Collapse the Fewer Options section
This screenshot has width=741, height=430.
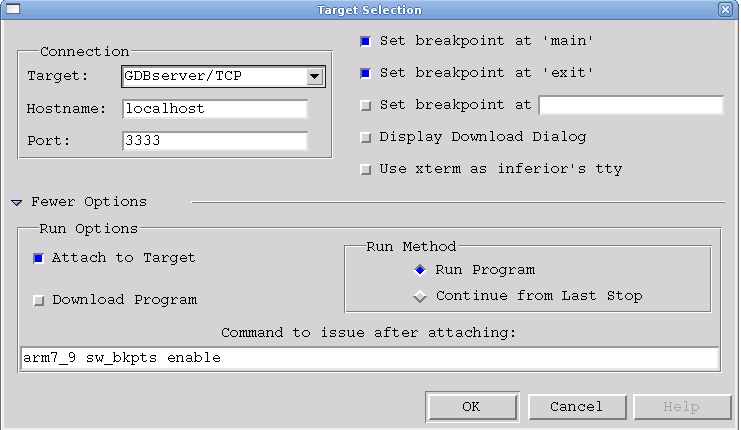click(x=17, y=202)
